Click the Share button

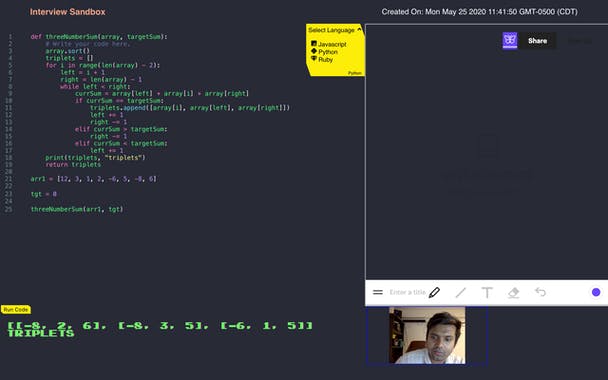coord(537,41)
